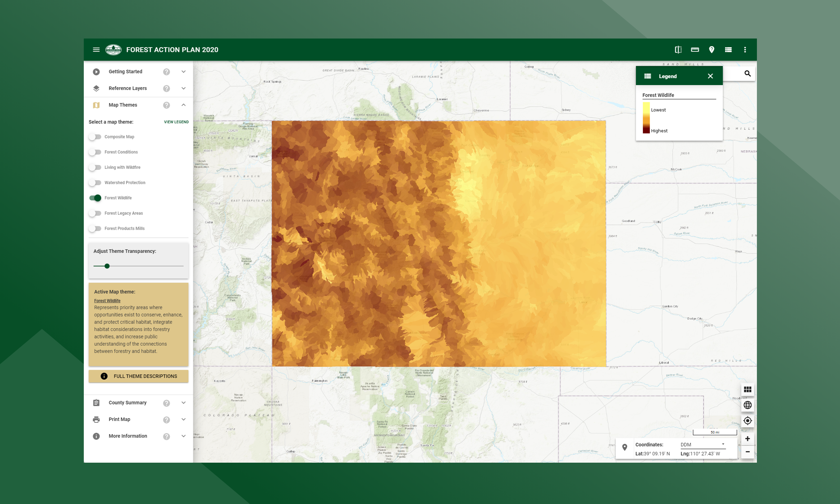Expand the Reference Layers section chevron
Image resolution: width=840 pixels, height=504 pixels.
(183, 88)
